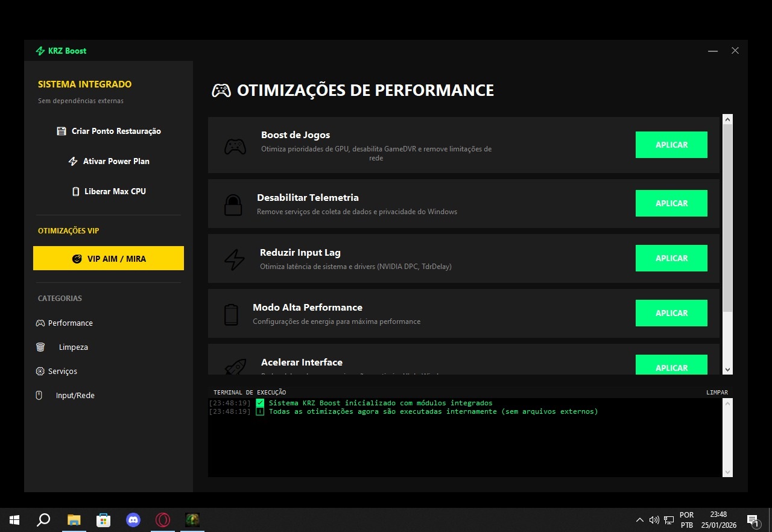Click the controller icon in the Otimizações header
772x532 pixels.
(x=221, y=89)
